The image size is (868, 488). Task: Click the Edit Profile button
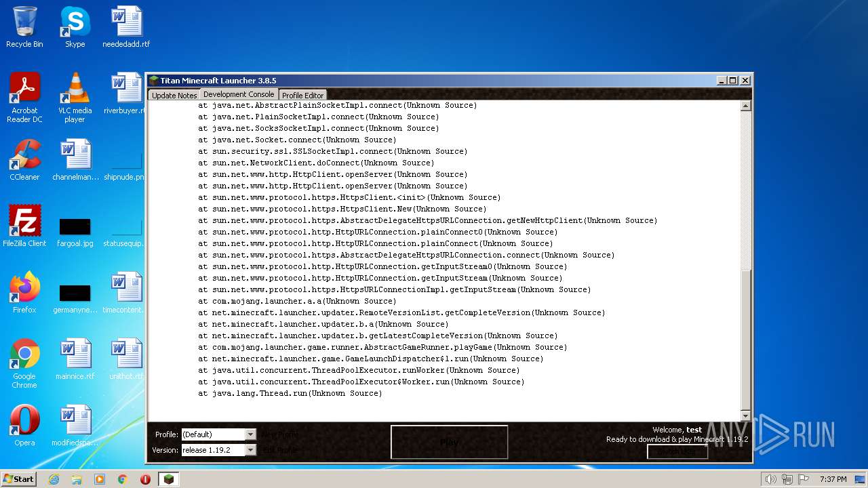(279, 450)
